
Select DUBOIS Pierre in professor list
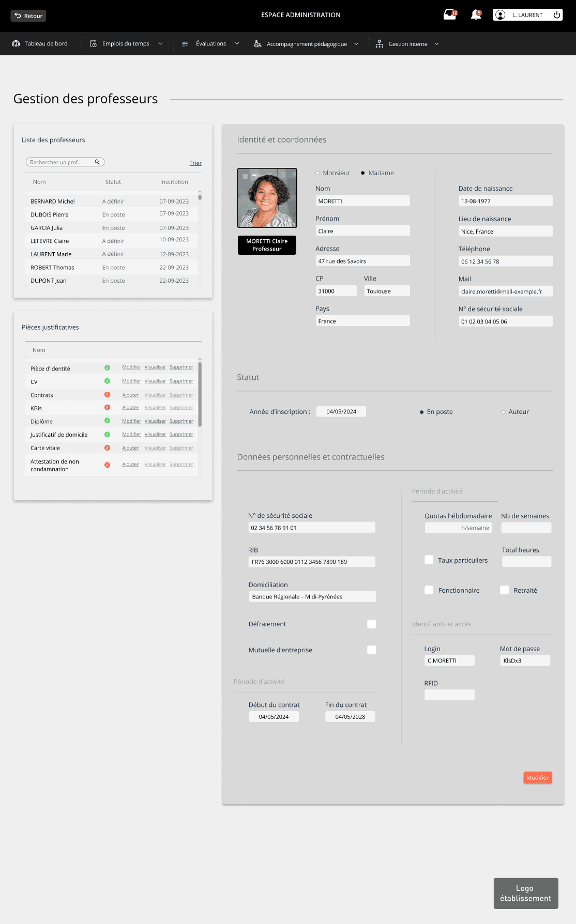tap(50, 215)
